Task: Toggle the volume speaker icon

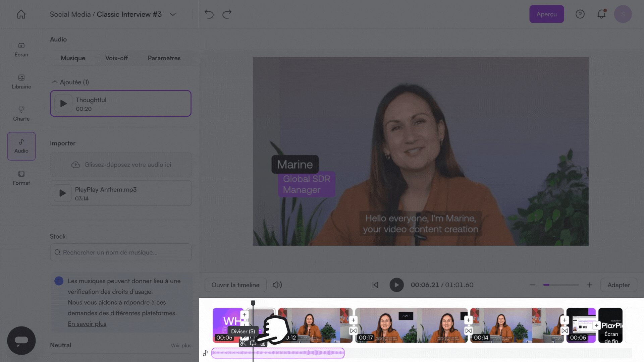Action: pyautogui.click(x=277, y=285)
